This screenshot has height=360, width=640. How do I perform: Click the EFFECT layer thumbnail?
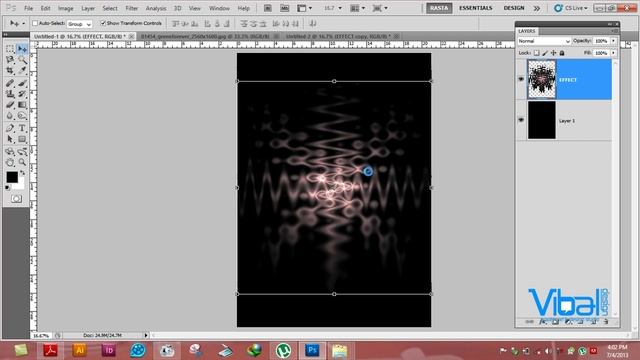click(542, 79)
